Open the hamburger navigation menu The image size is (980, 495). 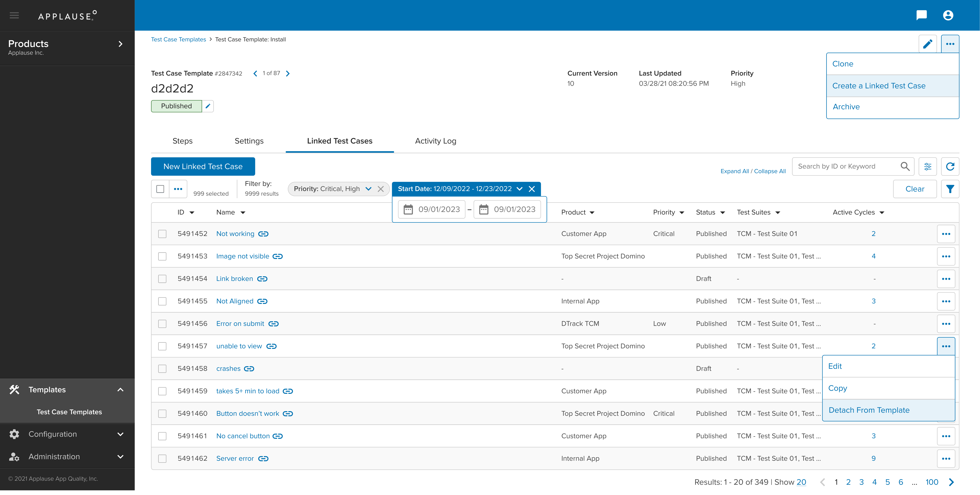click(15, 15)
